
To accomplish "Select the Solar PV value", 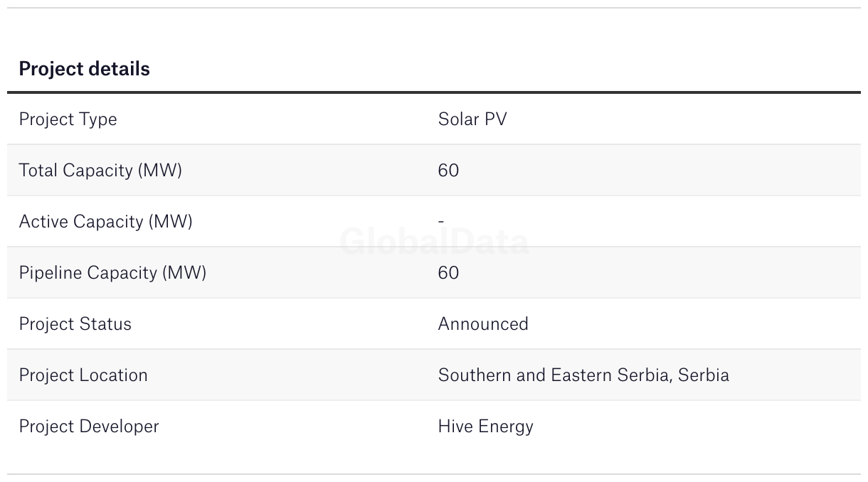I will (x=472, y=119).
